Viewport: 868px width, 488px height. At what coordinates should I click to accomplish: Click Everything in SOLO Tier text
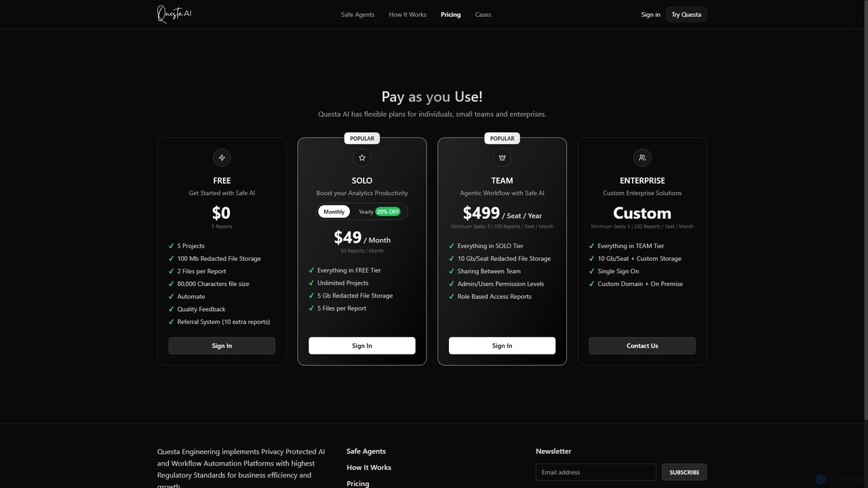(490, 246)
